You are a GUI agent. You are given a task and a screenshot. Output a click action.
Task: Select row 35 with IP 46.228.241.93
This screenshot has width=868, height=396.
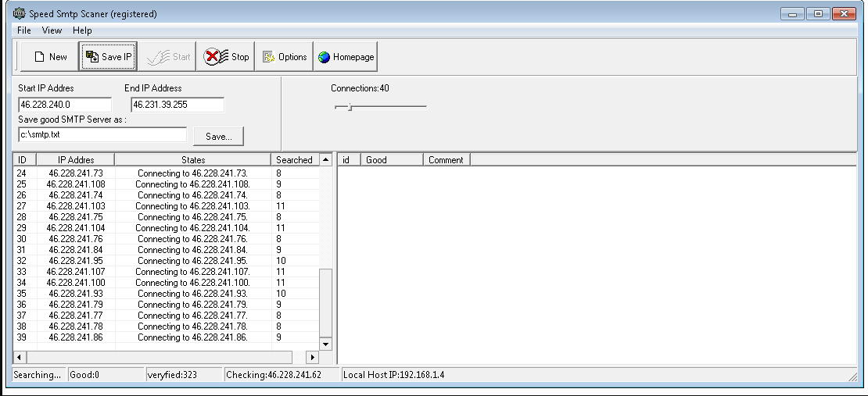(x=167, y=294)
